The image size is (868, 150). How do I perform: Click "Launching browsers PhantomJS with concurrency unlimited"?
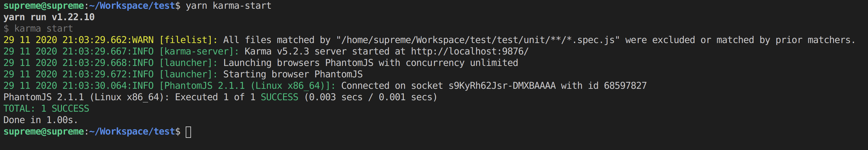coord(370,63)
